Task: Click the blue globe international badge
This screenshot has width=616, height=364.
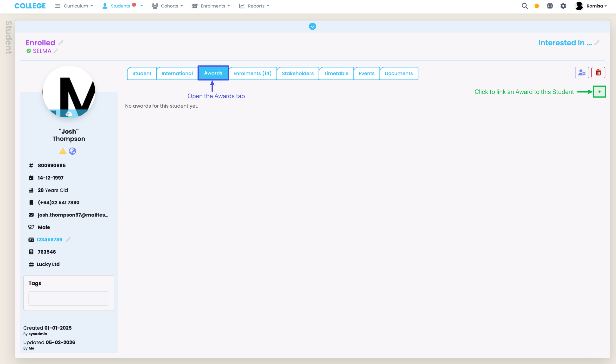Action: click(x=72, y=151)
